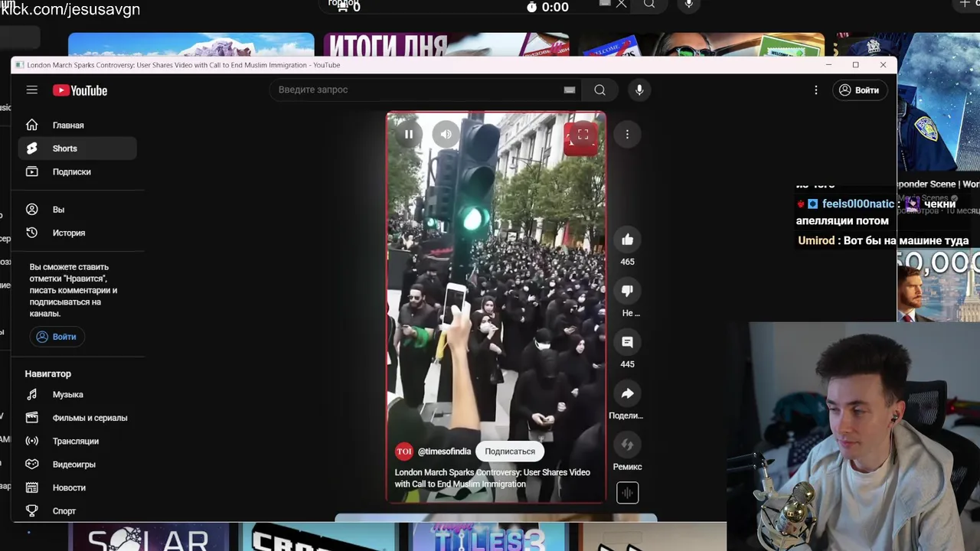Open Спорт category
Screen dimensions: 980x551
point(77,511)
